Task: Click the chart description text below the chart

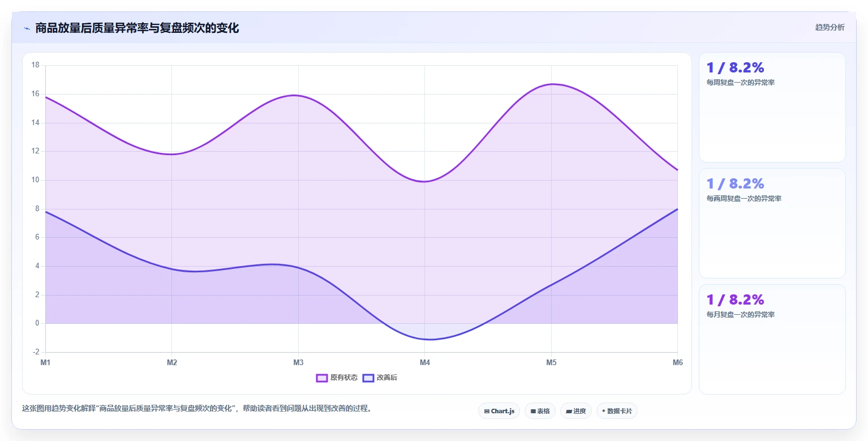Action: pyautogui.click(x=196, y=408)
